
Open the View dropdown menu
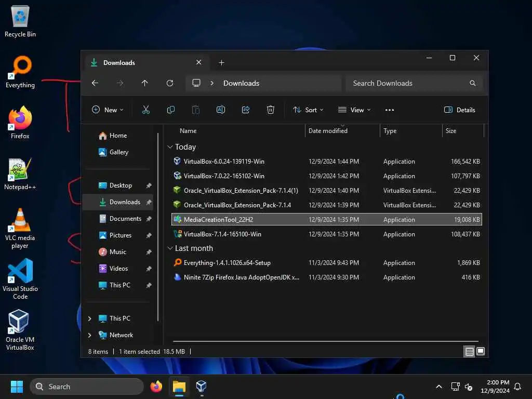pos(354,110)
